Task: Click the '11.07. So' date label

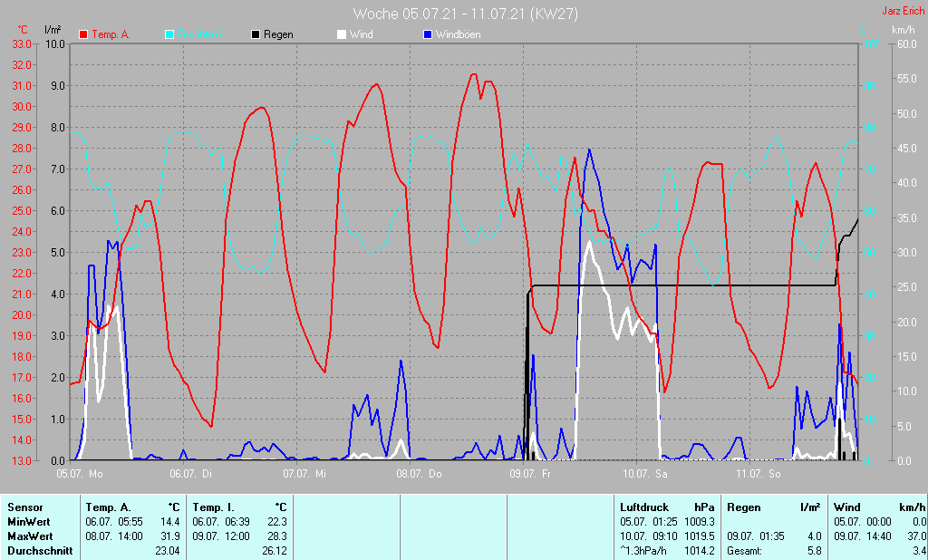Action: (x=759, y=474)
